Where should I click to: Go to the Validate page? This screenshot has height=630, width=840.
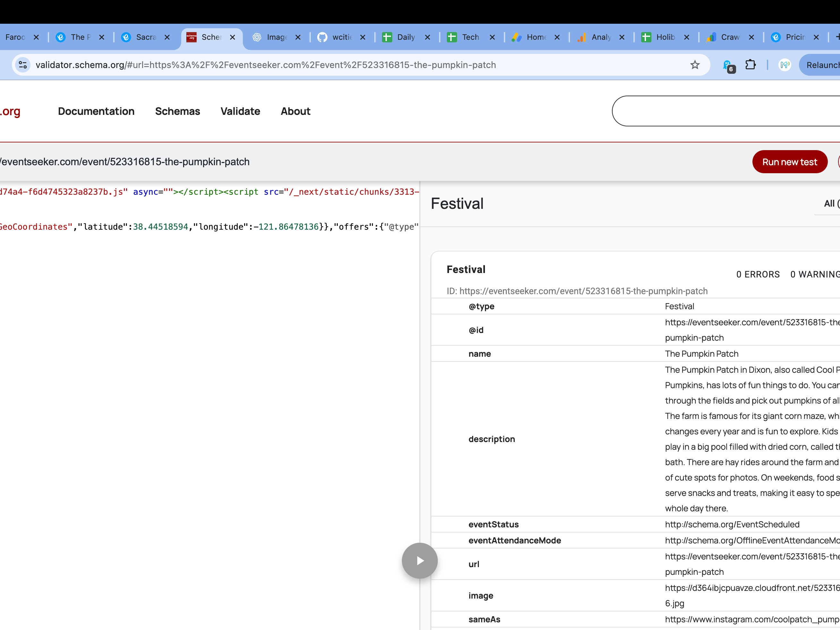(240, 111)
